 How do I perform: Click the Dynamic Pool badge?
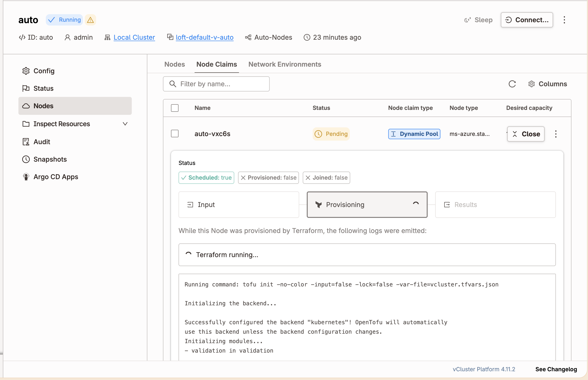click(414, 134)
